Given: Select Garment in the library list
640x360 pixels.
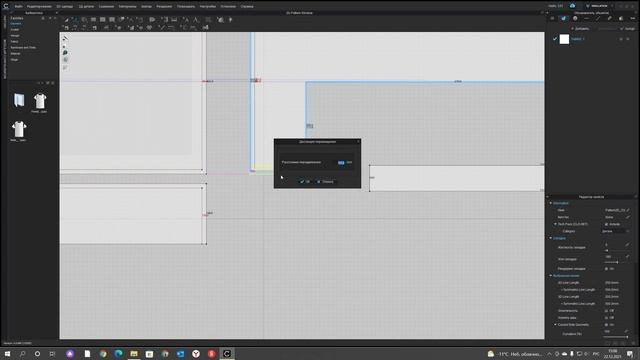Looking at the screenshot, I should coord(16,24).
